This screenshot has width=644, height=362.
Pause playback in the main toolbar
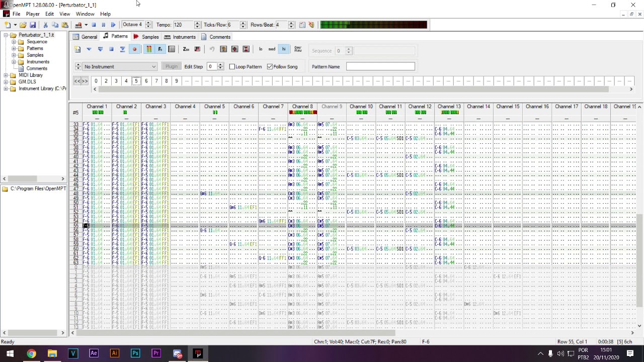(x=103, y=25)
